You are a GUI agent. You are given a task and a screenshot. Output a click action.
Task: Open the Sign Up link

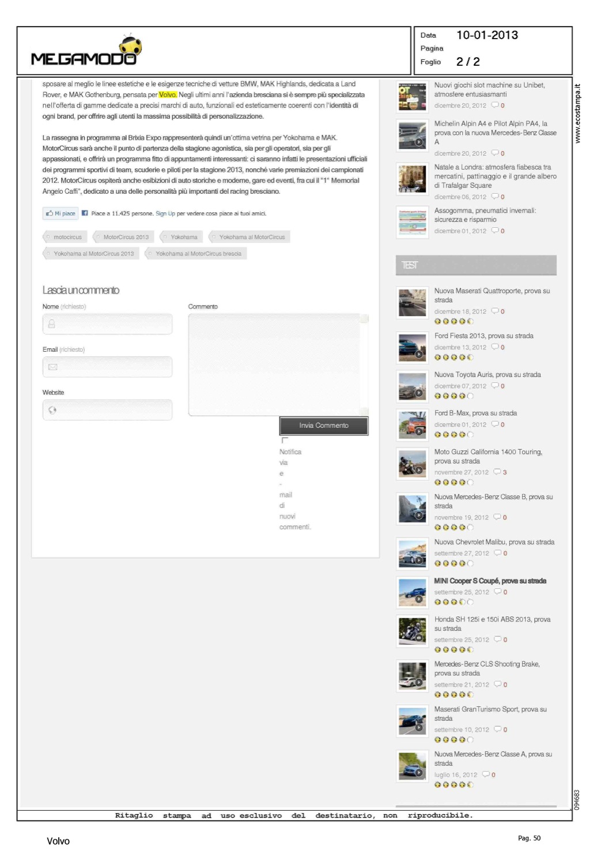[x=165, y=213]
